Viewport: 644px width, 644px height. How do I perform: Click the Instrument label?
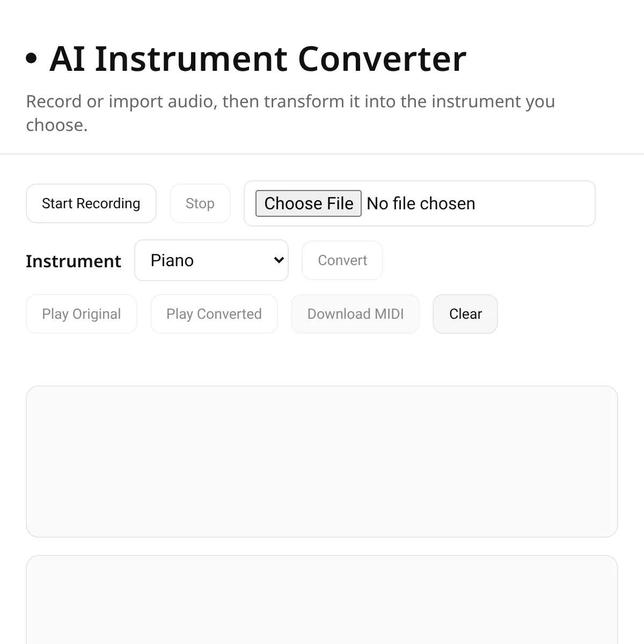(x=74, y=261)
